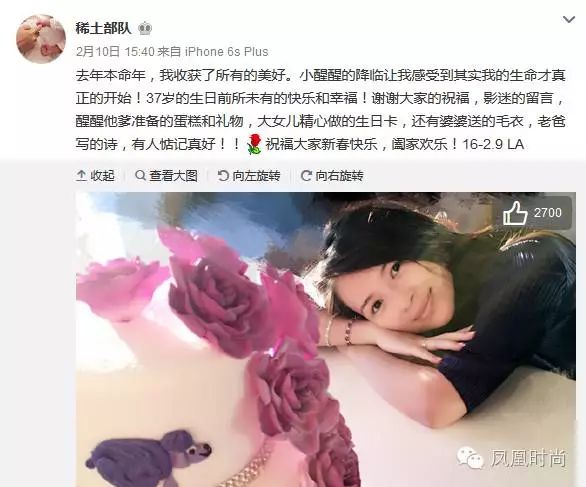Rotate image right with 向右旋转
Screen dimensions: 586x487
point(332,175)
